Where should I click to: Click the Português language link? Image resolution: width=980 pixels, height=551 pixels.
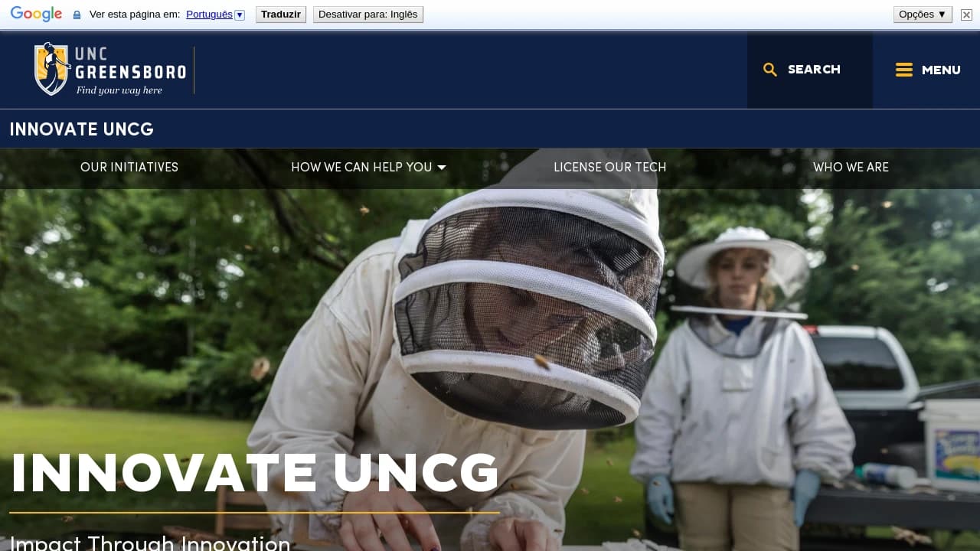click(209, 15)
